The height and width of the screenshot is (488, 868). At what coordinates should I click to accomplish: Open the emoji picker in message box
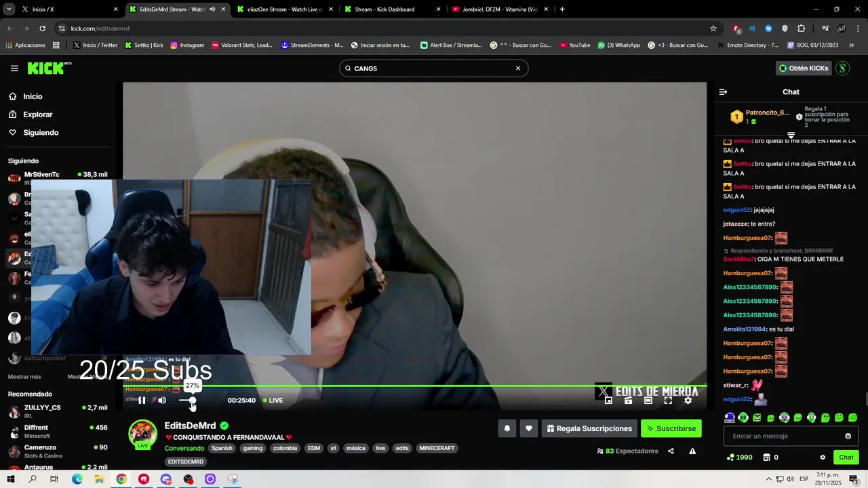pos(848,436)
